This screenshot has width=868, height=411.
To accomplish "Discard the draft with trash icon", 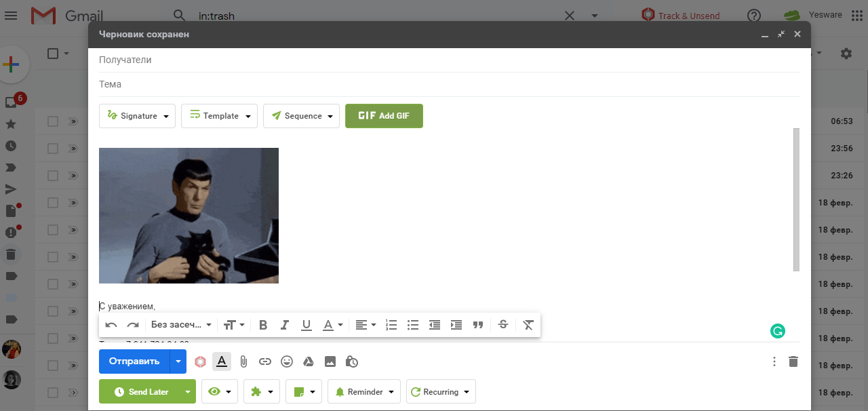I will 793,361.
